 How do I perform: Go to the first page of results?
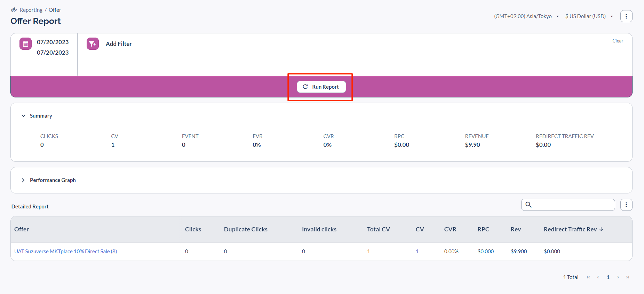(588, 277)
